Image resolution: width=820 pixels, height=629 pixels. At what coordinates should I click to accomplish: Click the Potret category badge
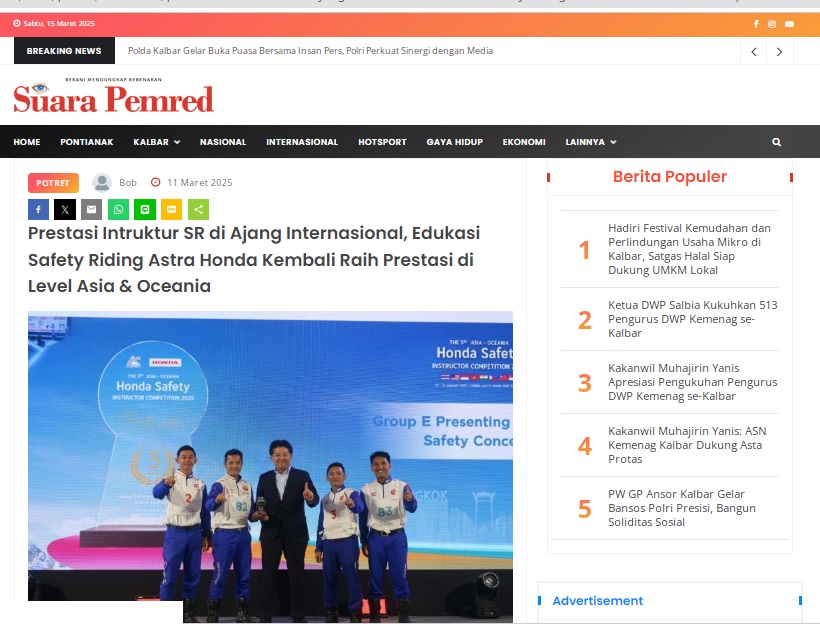coord(53,183)
